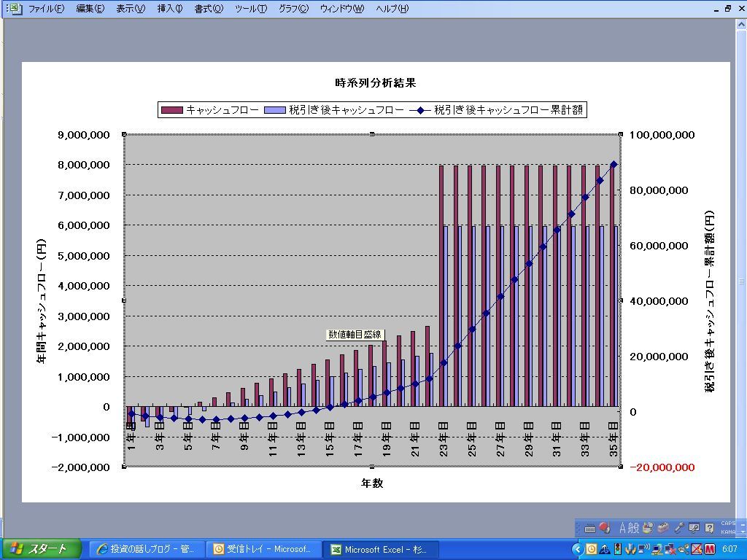747x560 pixels.
Task: Open the language bar options arrow
Action: (741, 532)
